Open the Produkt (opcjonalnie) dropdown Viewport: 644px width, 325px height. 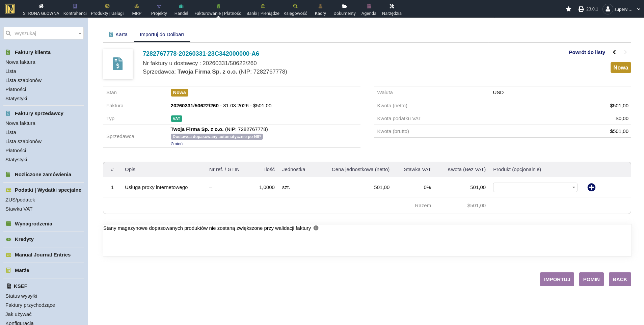click(535, 187)
